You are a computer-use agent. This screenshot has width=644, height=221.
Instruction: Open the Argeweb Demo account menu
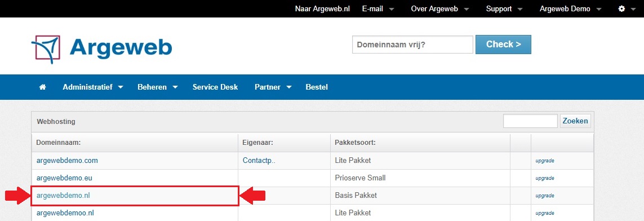(571, 8)
